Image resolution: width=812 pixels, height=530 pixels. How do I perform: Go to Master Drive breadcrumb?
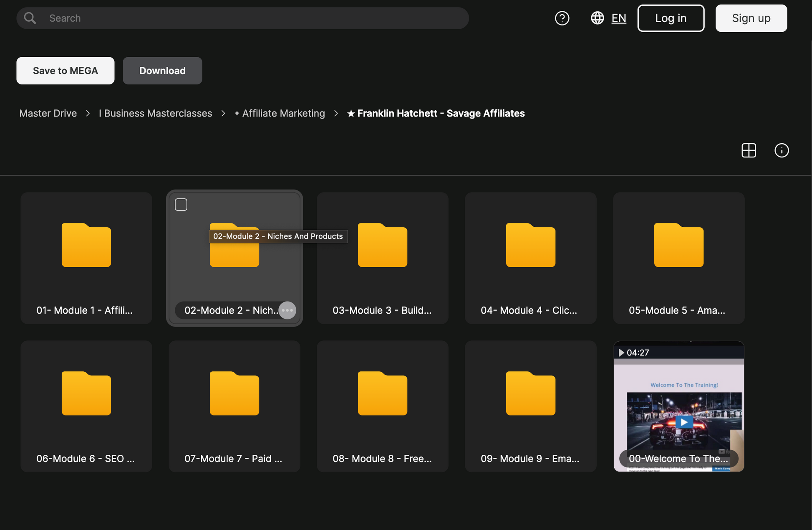[48, 113]
